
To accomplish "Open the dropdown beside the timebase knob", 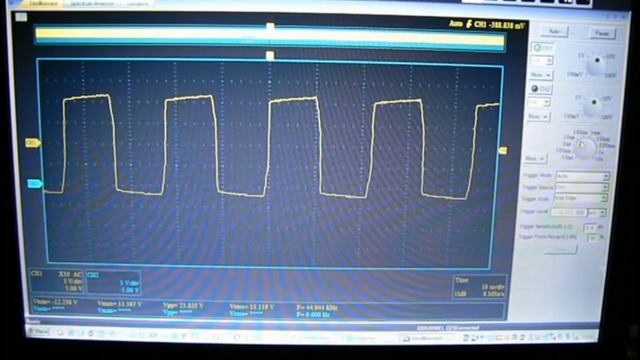I will (535, 158).
